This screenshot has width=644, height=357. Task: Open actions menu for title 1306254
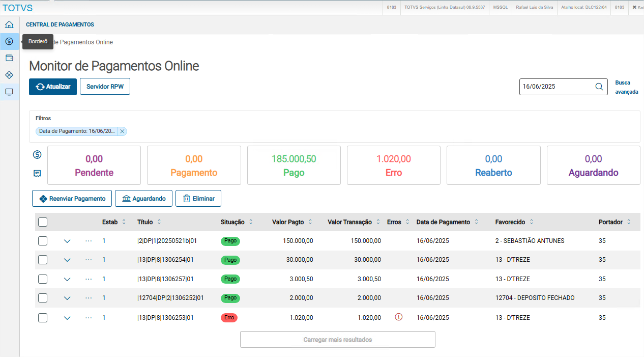(x=89, y=260)
